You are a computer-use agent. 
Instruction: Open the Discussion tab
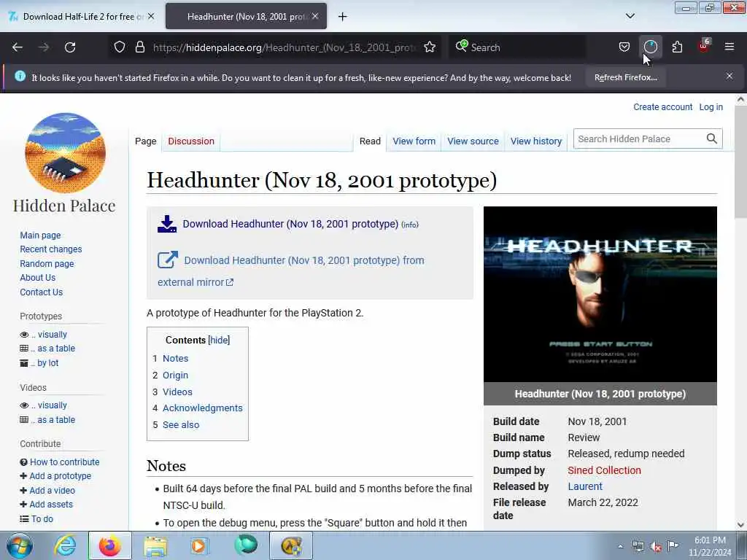pyautogui.click(x=191, y=141)
